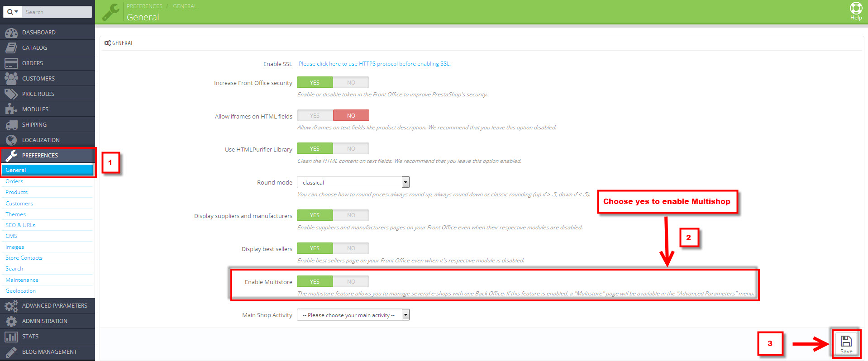This screenshot has height=361, width=868.
Task: Disable Multistore by choosing NO
Action: (x=351, y=282)
